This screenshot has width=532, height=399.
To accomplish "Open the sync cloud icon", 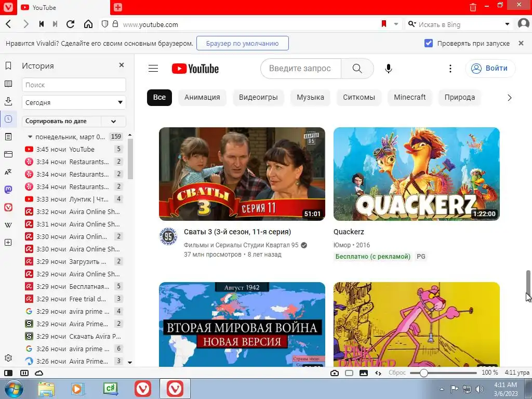I will (x=39, y=373).
